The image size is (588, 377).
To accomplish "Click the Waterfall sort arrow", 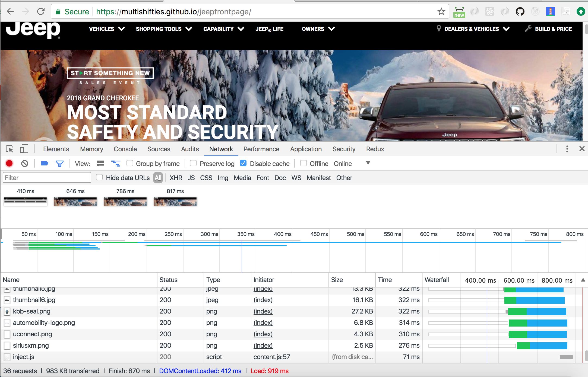I will pyautogui.click(x=583, y=280).
